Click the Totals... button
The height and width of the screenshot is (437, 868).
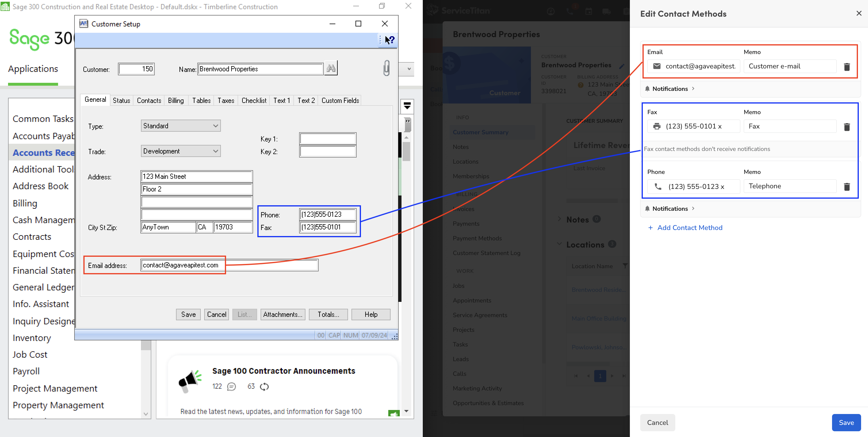pyautogui.click(x=328, y=314)
